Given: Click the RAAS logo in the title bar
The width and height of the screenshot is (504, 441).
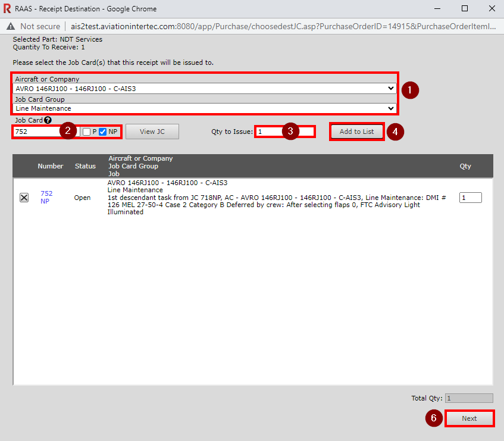Looking at the screenshot, I should point(7,8).
